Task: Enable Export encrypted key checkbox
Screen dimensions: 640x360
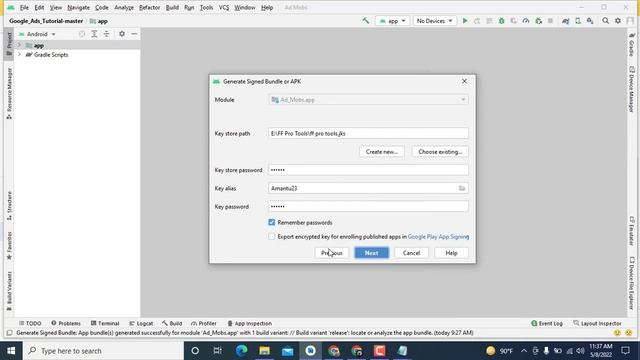Action: (x=272, y=236)
